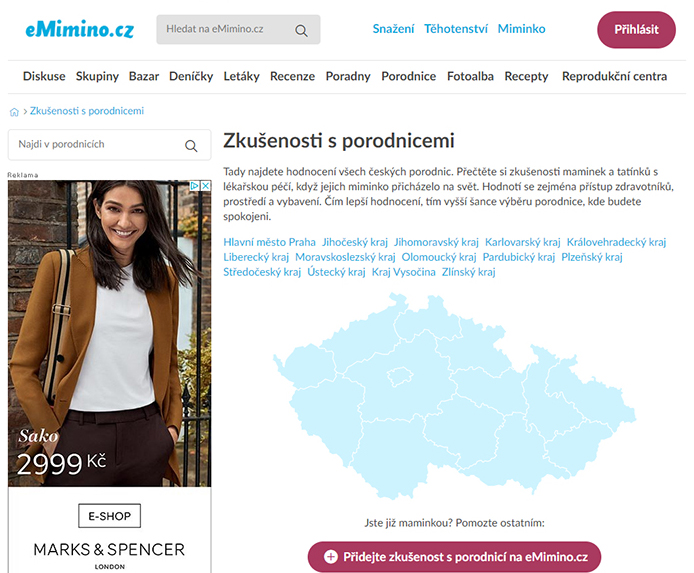
Task: Click the Přihlásit login button
Action: [636, 30]
